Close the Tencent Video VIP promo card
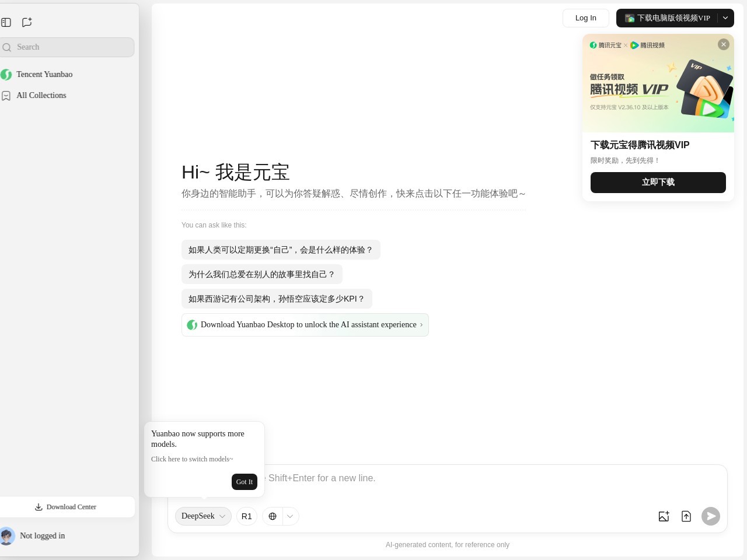This screenshot has height=560, width=747. click(x=723, y=44)
